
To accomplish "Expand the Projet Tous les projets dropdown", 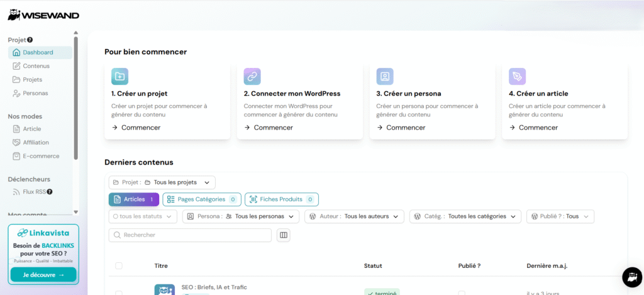I will coord(162,182).
